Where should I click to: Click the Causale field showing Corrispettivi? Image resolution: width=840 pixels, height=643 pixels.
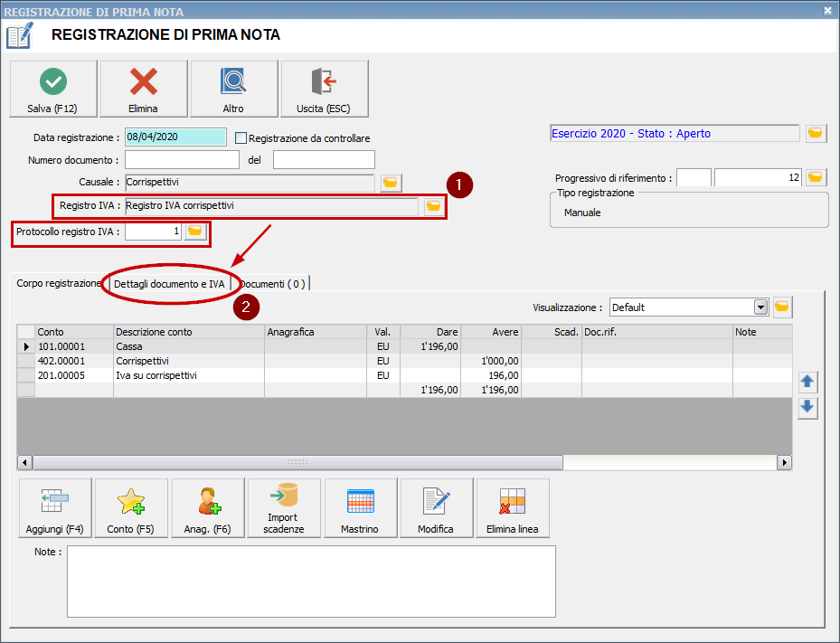coord(250,182)
